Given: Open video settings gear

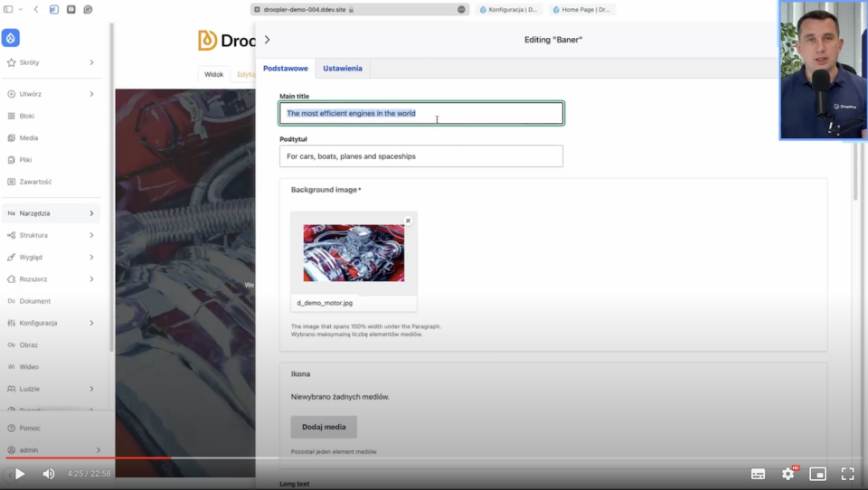Looking at the screenshot, I should [788, 474].
